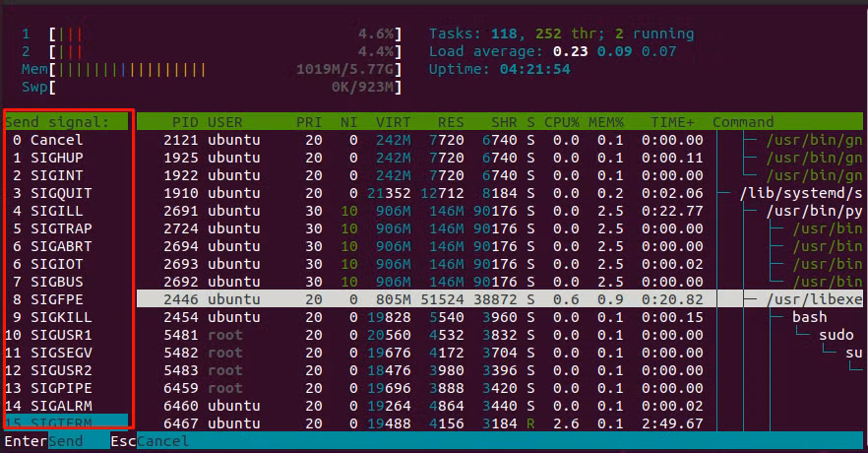Choose SIGTRAP from the signal list

pos(67,228)
